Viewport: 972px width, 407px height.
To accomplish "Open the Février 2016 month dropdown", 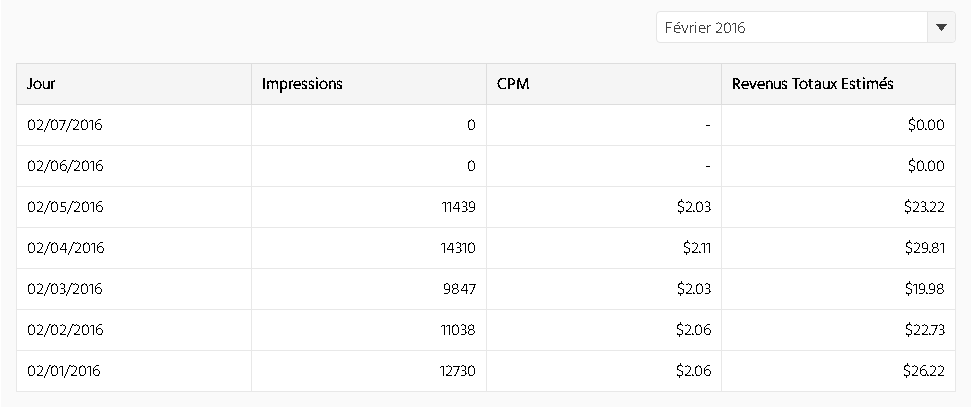I will click(805, 27).
